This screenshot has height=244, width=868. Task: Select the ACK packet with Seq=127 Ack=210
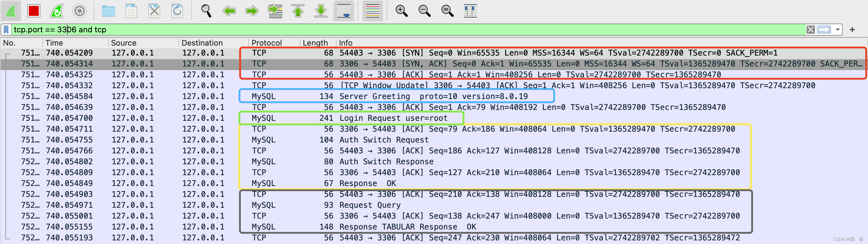point(434,172)
